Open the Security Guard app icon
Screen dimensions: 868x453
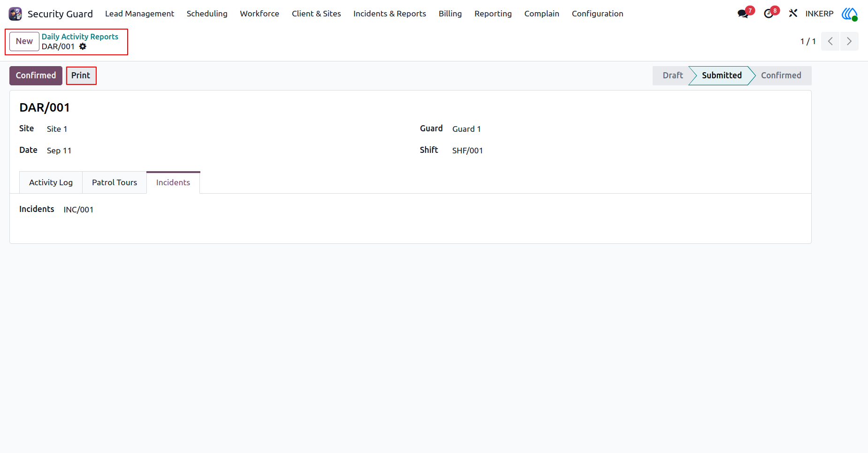(x=15, y=14)
